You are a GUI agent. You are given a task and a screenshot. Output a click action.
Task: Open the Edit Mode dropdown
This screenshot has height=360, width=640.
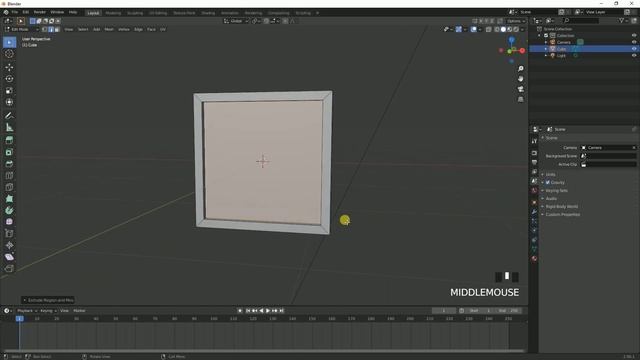click(21, 29)
